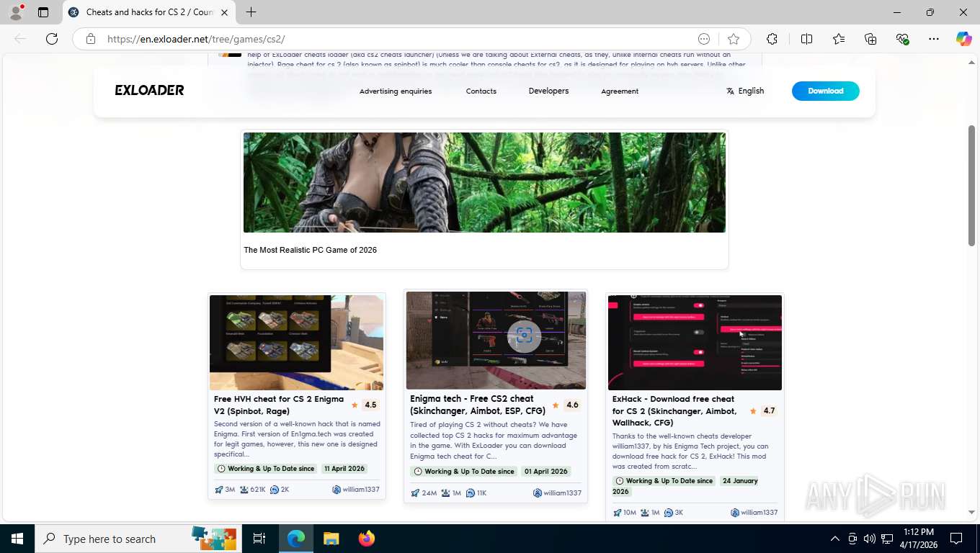Open the Copilot sidebar icon

point(963,39)
